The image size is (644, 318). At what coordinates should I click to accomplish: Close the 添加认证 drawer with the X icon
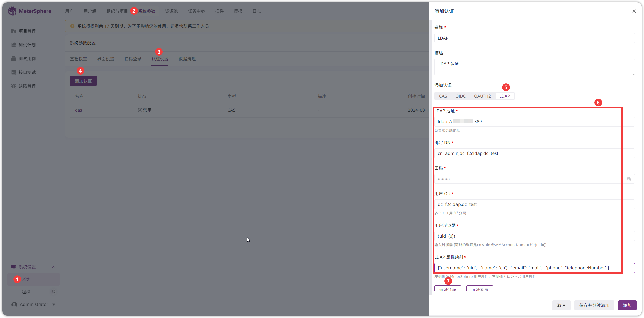(x=634, y=11)
